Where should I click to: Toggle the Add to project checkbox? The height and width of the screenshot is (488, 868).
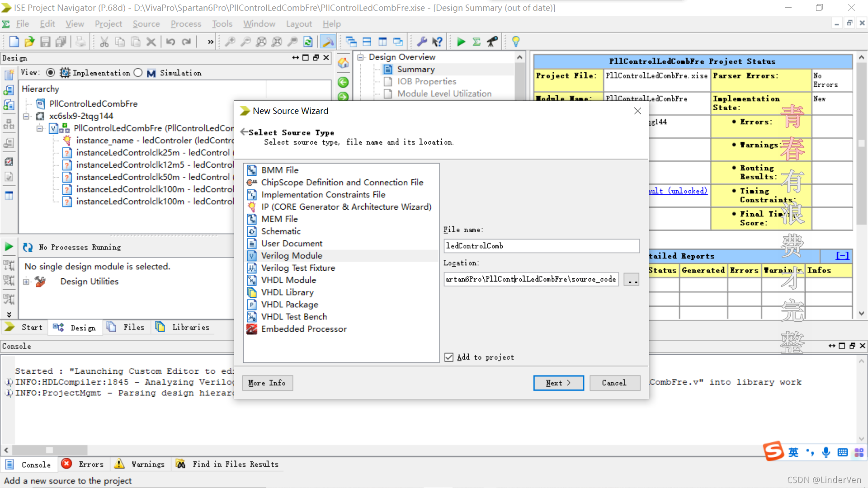pyautogui.click(x=449, y=357)
